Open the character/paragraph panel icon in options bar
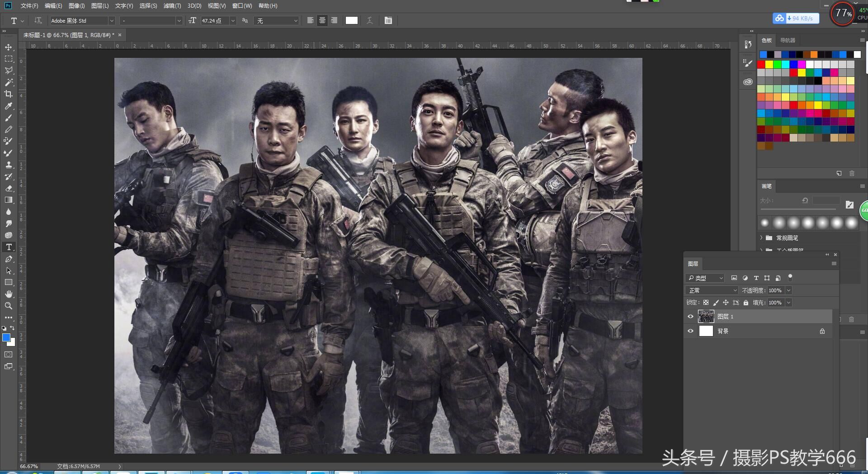This screenshot has height=474, width=868. point(388,20)
